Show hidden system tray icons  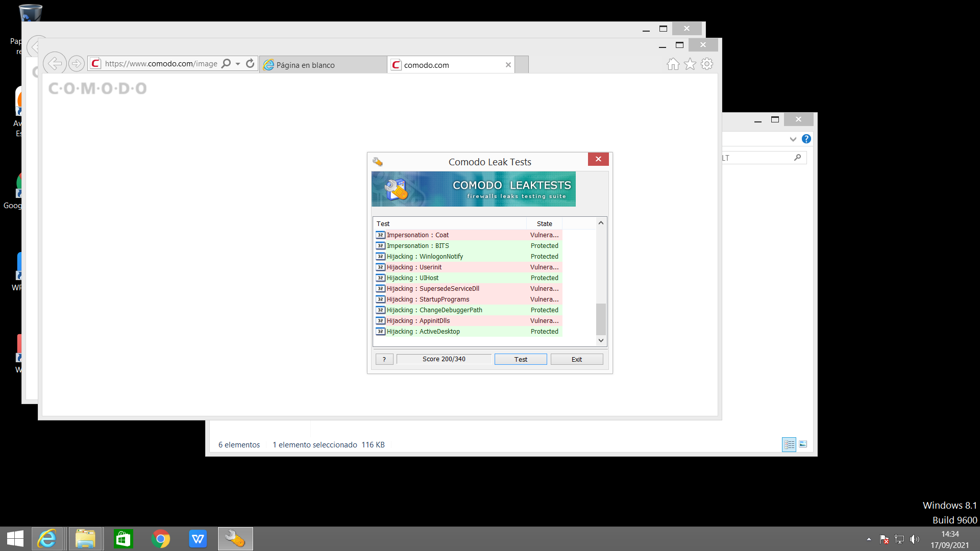coord(869,539)
